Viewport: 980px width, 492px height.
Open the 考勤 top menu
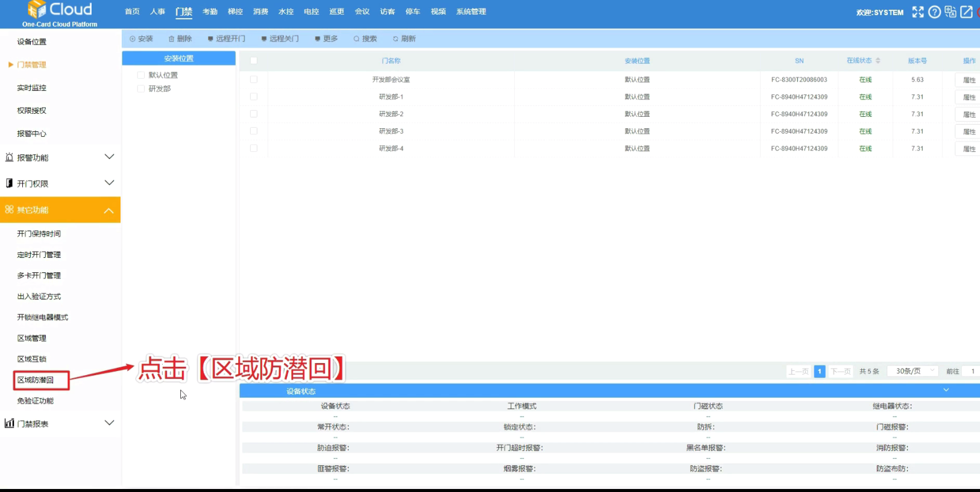(210, 11)
